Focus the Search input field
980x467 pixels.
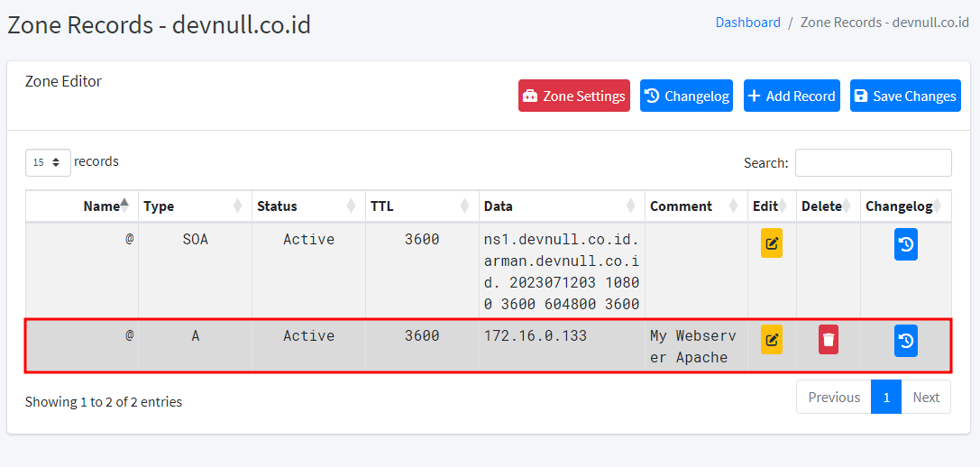pos(872,163)
